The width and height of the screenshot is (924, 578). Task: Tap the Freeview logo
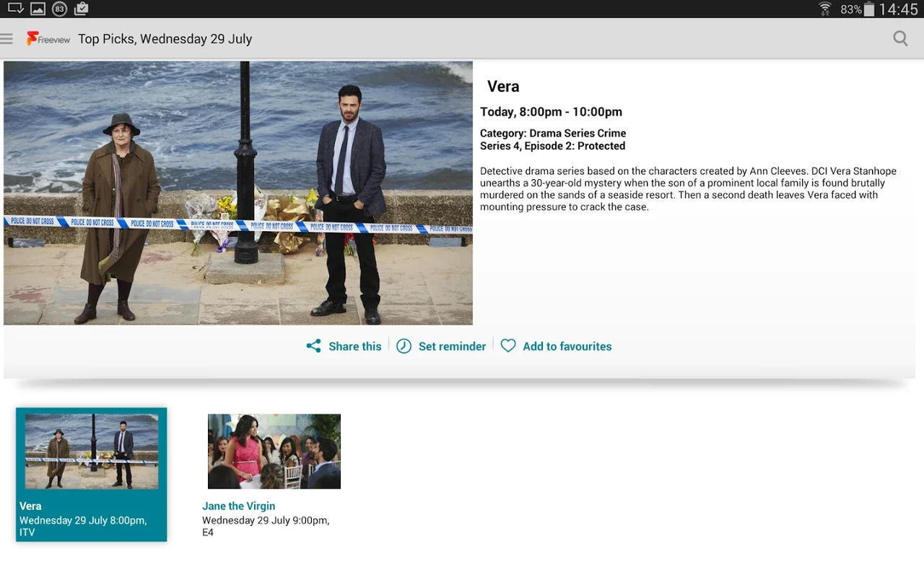point(48,39)
